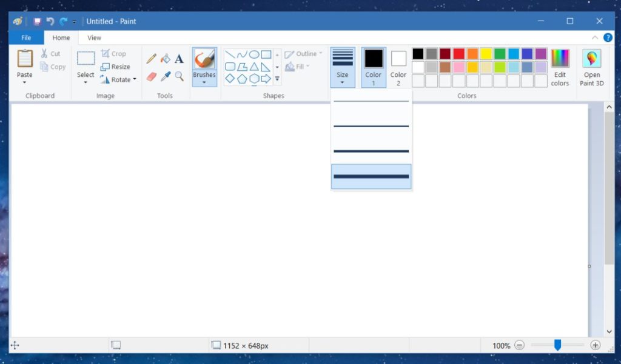Select the thickest line in Size menu
621x364 pixels.
[x=371, y=176]
